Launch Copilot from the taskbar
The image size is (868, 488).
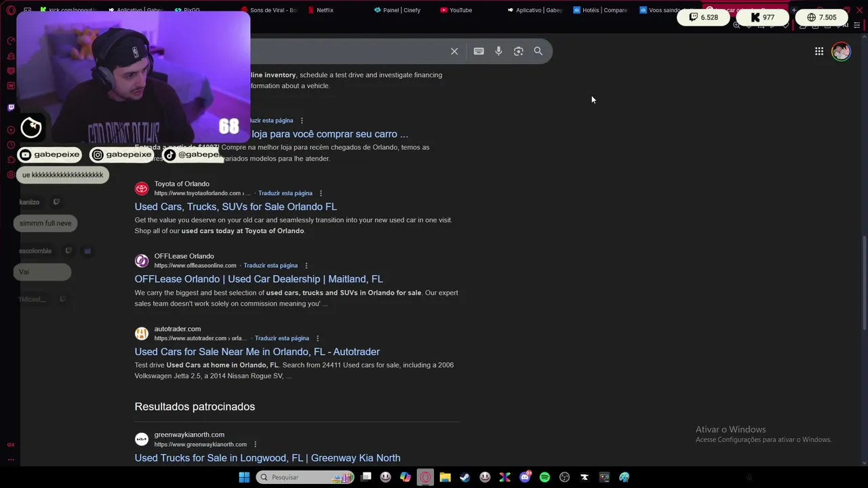[406, 477]
